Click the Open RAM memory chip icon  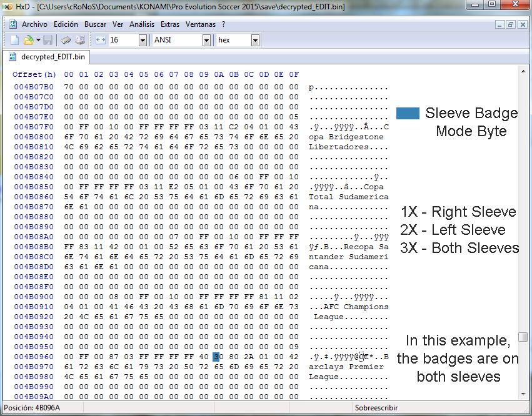(x=66, y=40)
